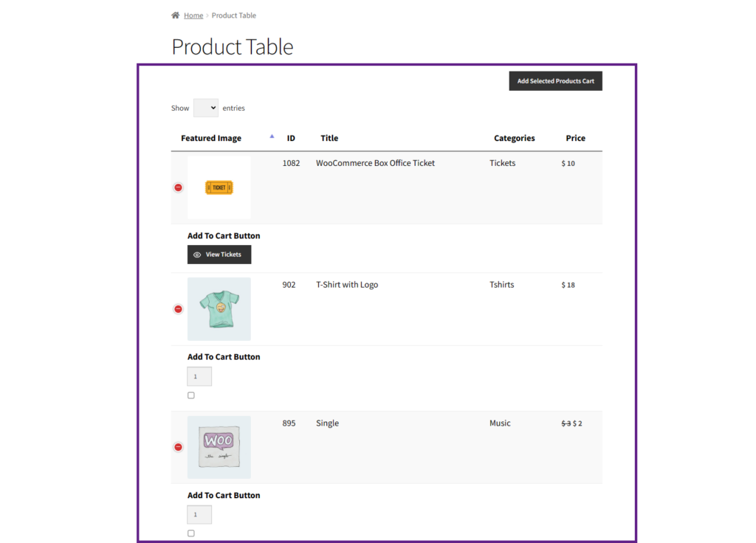Screen dimensions: 756x543
Task: Open the green T-shirt product image
Action: click(x=219, y=309)
